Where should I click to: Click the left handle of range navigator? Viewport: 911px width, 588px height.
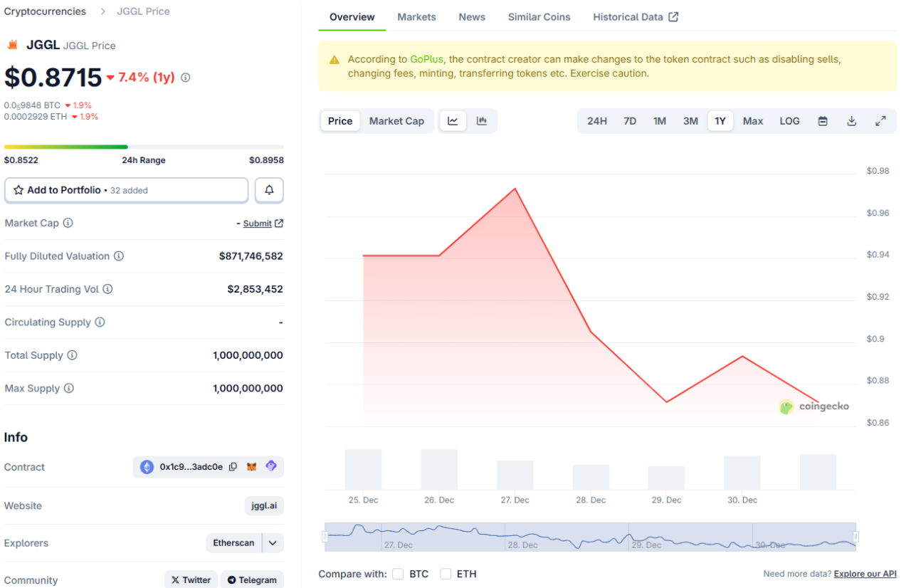[325, 537]
